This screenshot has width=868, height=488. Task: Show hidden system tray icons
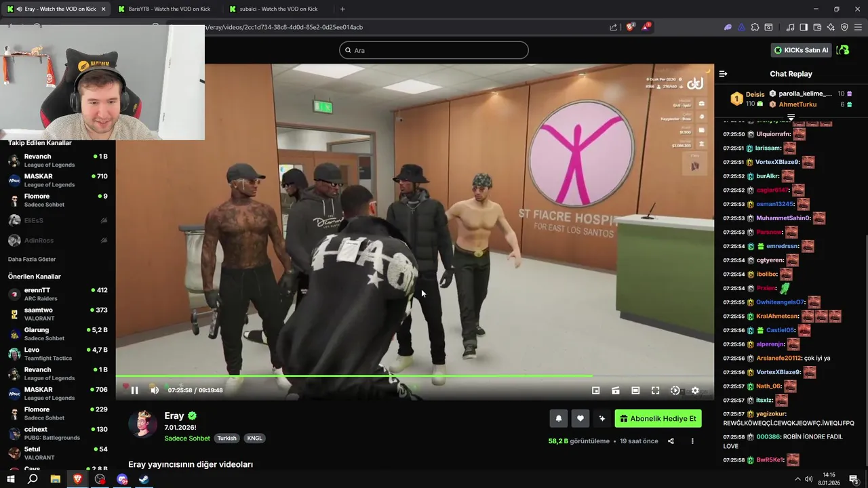pos(797,479)
